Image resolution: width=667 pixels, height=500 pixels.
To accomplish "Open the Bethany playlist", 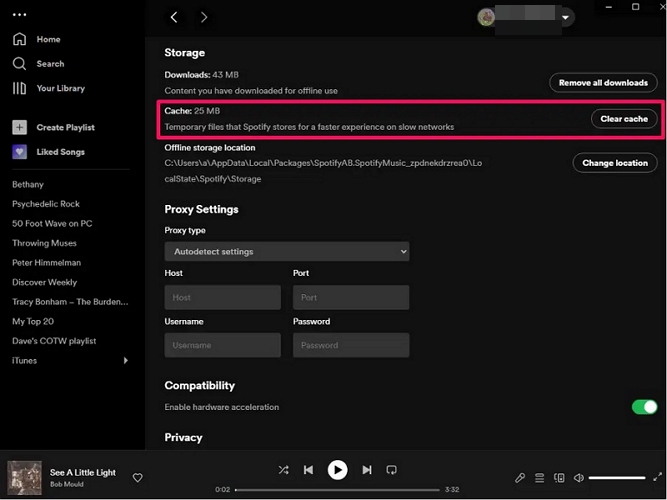I will [28, 184].
